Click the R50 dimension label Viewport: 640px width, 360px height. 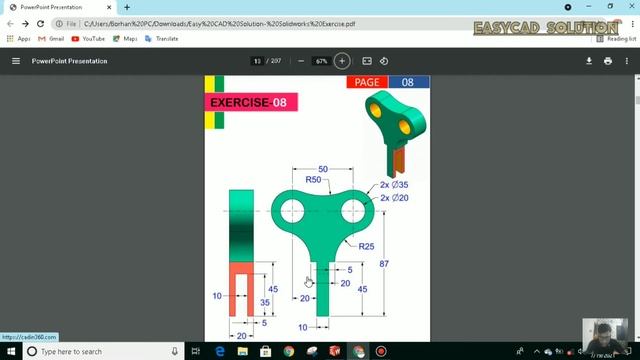313,180
